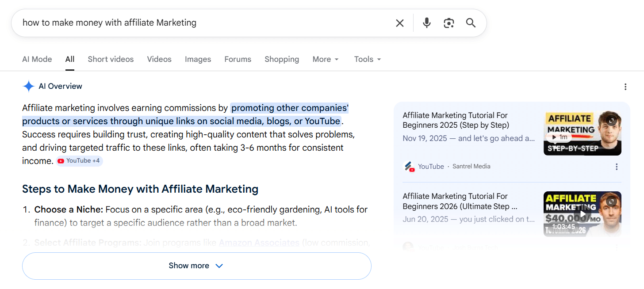The width and height of the screenshot is (644, 289).
Task: Expand AI Overview with Show more
Action: 196,266
